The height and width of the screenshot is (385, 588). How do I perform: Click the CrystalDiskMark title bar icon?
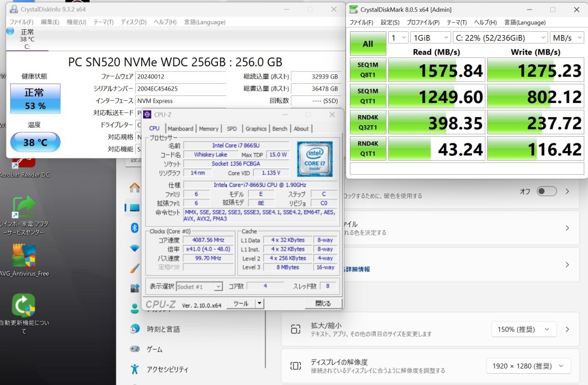coord(353,10)
